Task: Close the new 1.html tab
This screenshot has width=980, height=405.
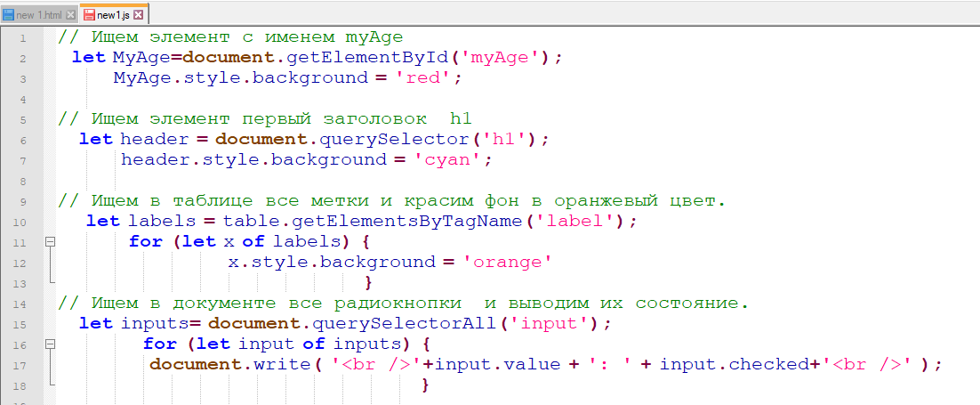Action: click(x=71, y=15)
